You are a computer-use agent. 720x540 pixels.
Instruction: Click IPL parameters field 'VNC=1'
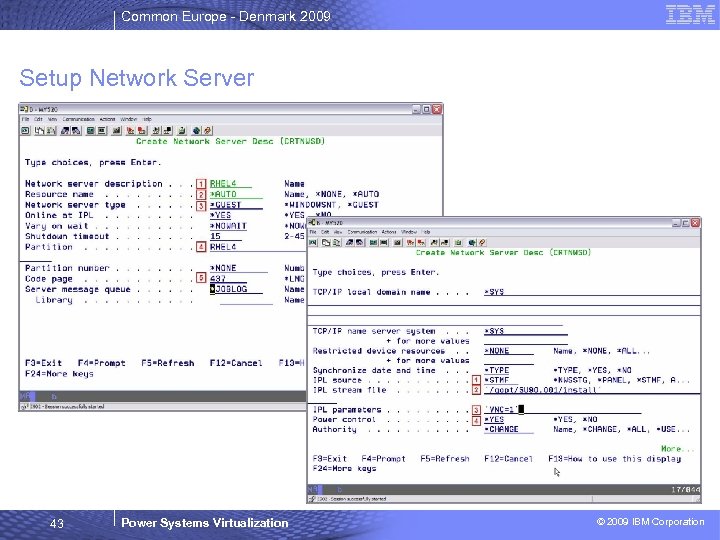pos(562,410)
